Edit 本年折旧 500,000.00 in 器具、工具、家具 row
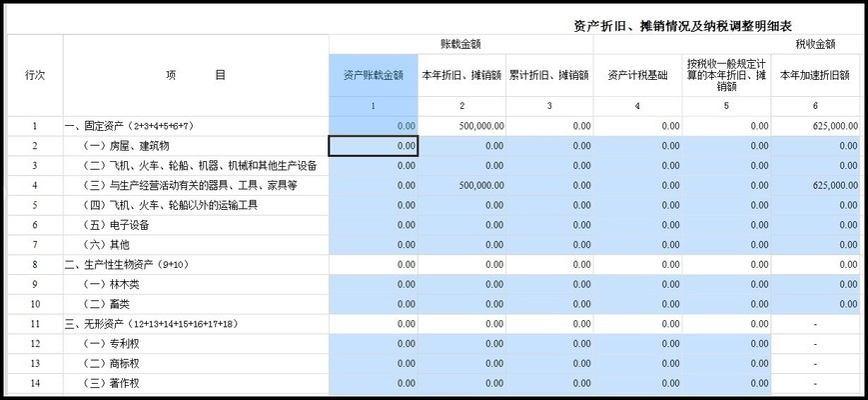The height and width of the screenshot is (400, 868). coord(461,186)
